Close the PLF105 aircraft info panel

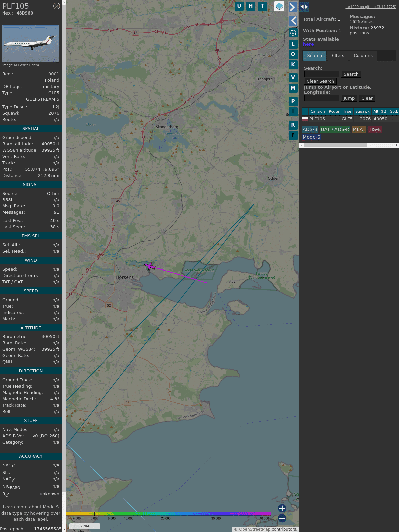click(x=57, y=6)
